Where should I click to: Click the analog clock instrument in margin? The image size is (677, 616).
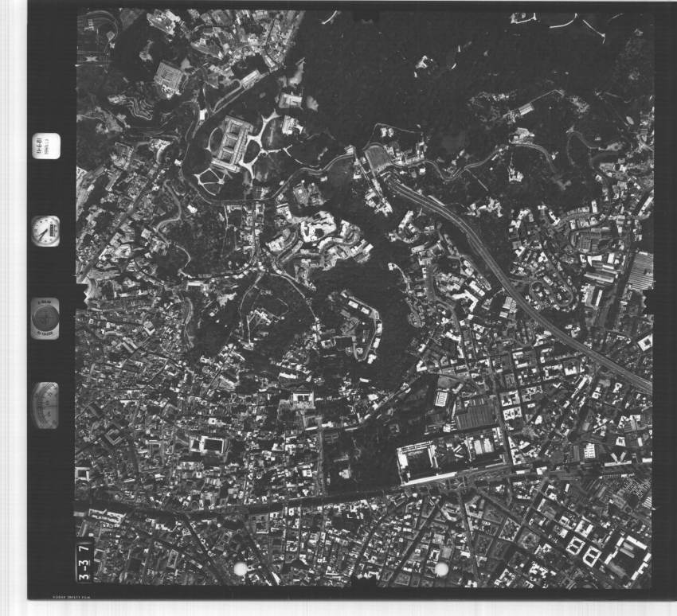click(x=45, y=230)
